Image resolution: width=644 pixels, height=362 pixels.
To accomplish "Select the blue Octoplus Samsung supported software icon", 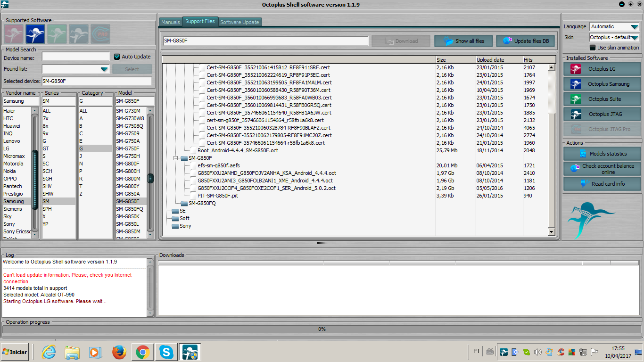I will (x=35, y=34).
